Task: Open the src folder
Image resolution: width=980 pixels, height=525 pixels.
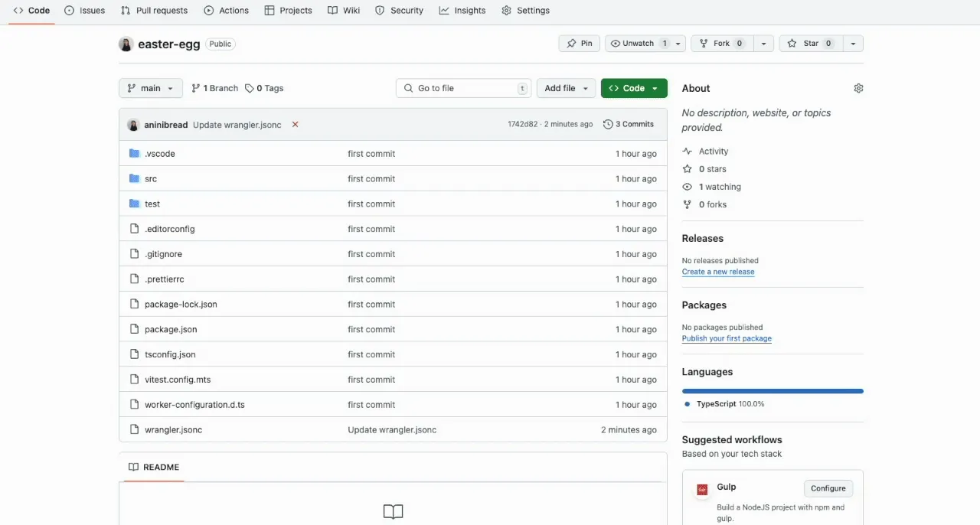Action: 151,178
